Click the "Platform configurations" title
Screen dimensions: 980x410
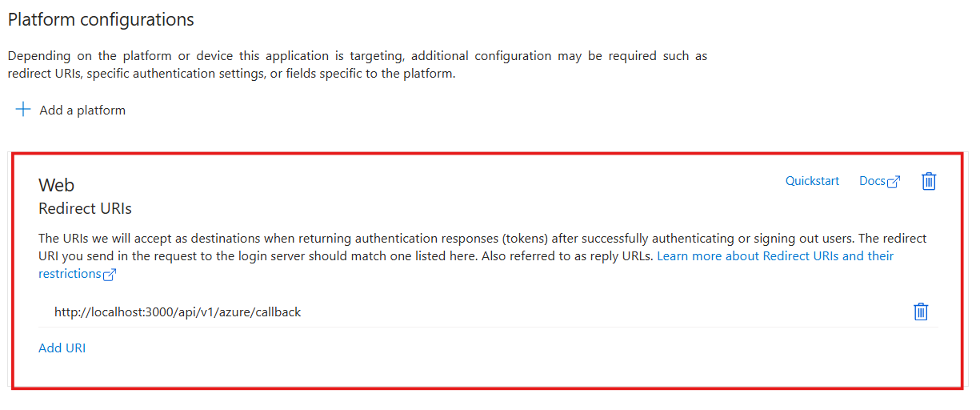[101, 19]
